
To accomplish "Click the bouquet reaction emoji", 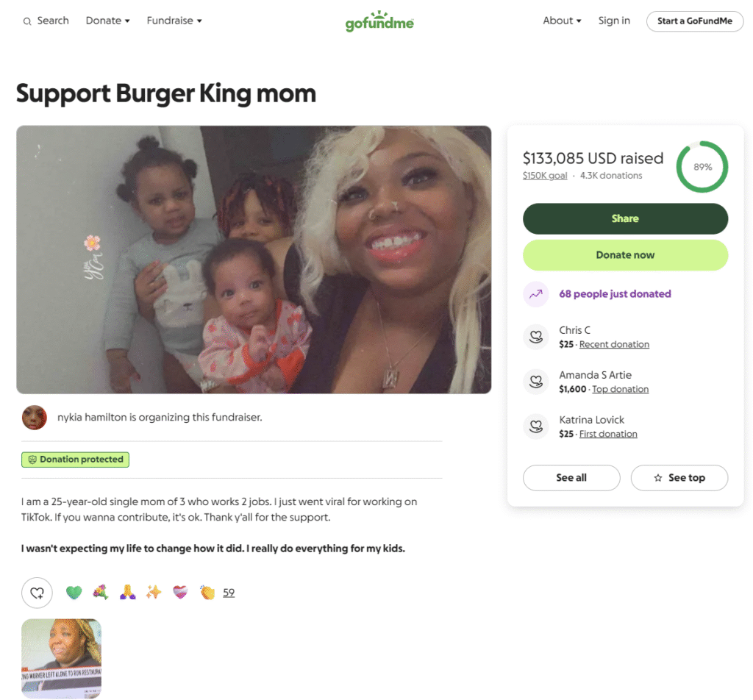I will pos(100,593).
